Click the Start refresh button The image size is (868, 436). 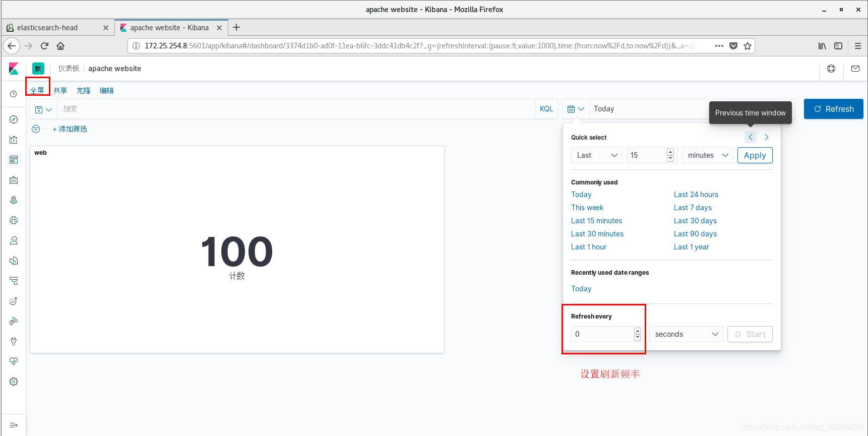click(x=750, y=334)
